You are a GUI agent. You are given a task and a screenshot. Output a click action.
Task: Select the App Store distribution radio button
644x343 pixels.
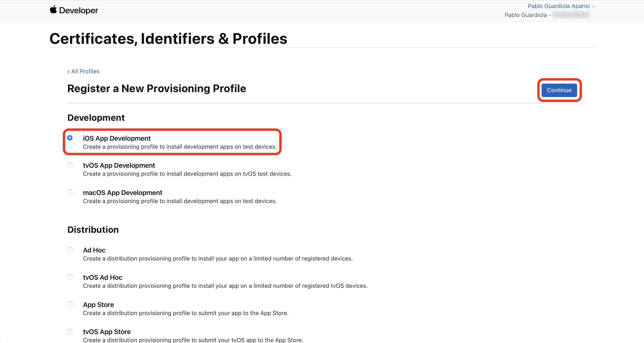[70, 304]
